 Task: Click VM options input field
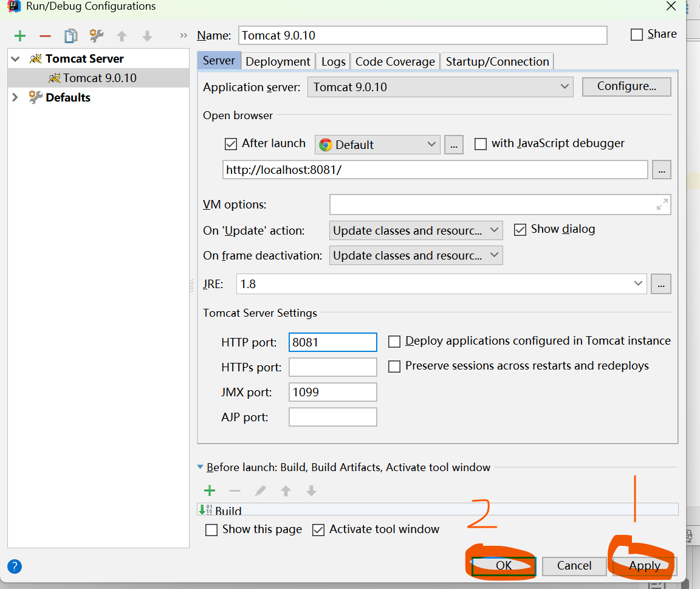tap(500, 204)
